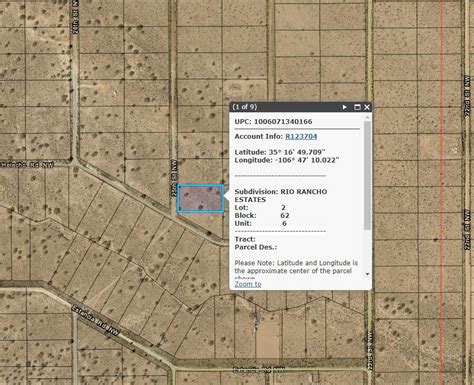Click the Zoom to link
Viewport: 474px width, 385px height.
point(248,284)
